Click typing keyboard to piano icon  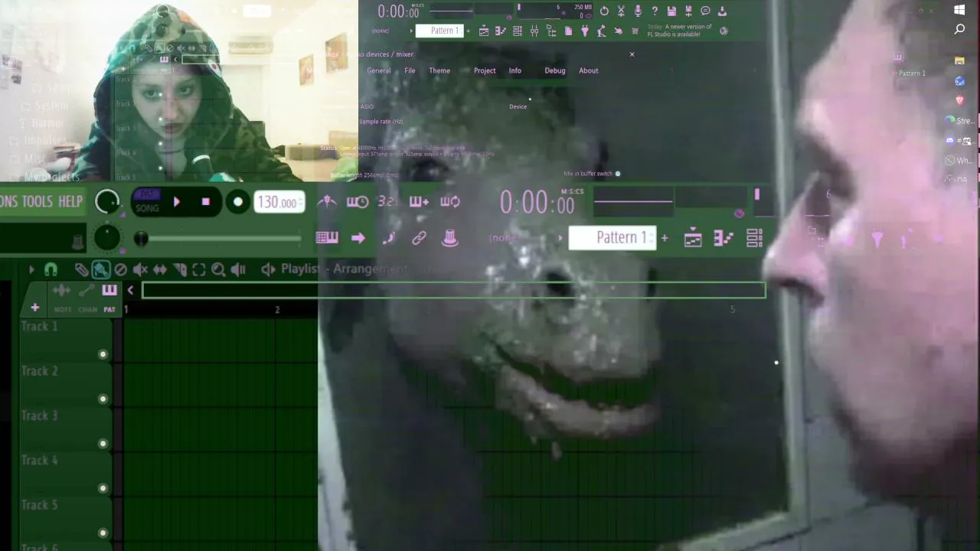[x=327, y=238]
